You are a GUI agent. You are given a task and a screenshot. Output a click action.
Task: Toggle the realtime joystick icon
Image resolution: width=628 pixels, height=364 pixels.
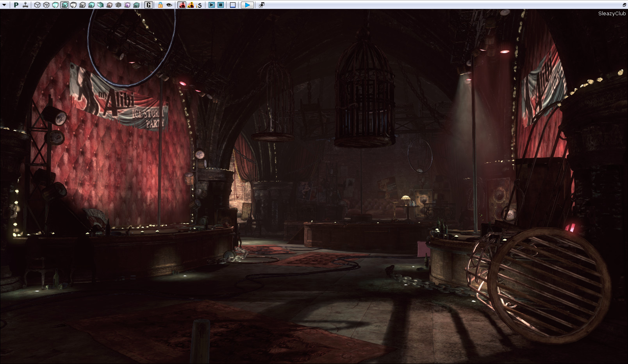point(25,5)
